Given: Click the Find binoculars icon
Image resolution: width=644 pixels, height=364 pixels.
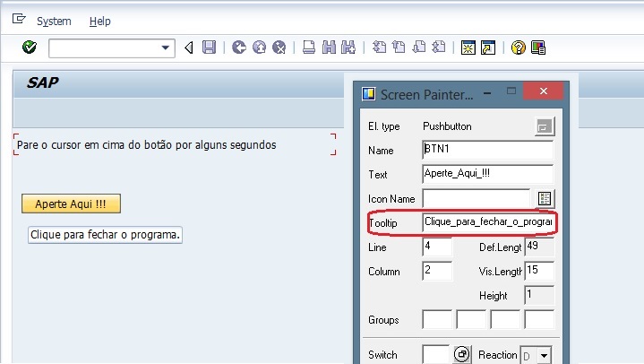Looking at the screenshot, I should (x=328, y=48).
